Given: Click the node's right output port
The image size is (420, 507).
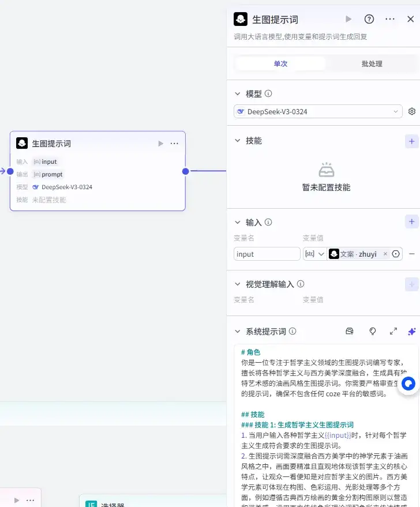Looking at the screenshot, I should [186, 171].
